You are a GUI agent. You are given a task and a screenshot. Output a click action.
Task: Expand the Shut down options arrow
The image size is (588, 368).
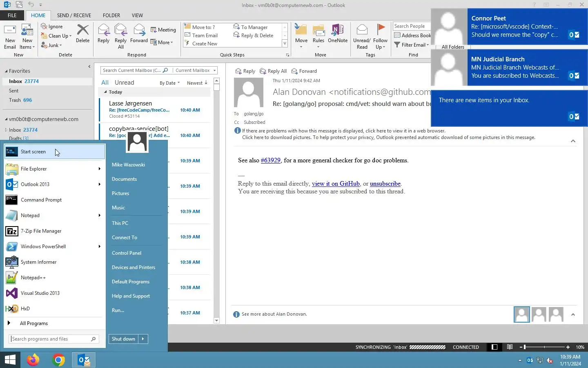coord(143,339)
